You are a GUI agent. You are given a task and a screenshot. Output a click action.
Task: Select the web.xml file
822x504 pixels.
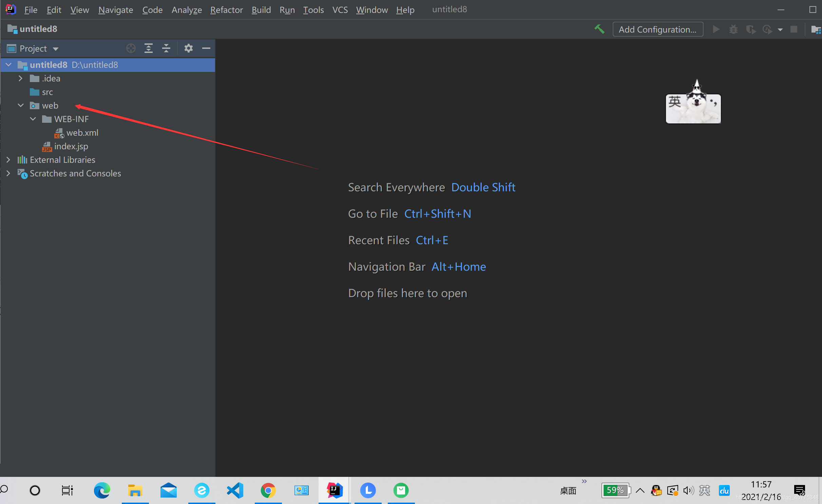[82, 133]
